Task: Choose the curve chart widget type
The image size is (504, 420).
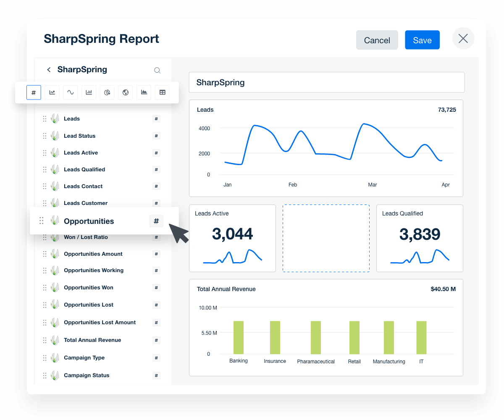Action: pos(70,92)
